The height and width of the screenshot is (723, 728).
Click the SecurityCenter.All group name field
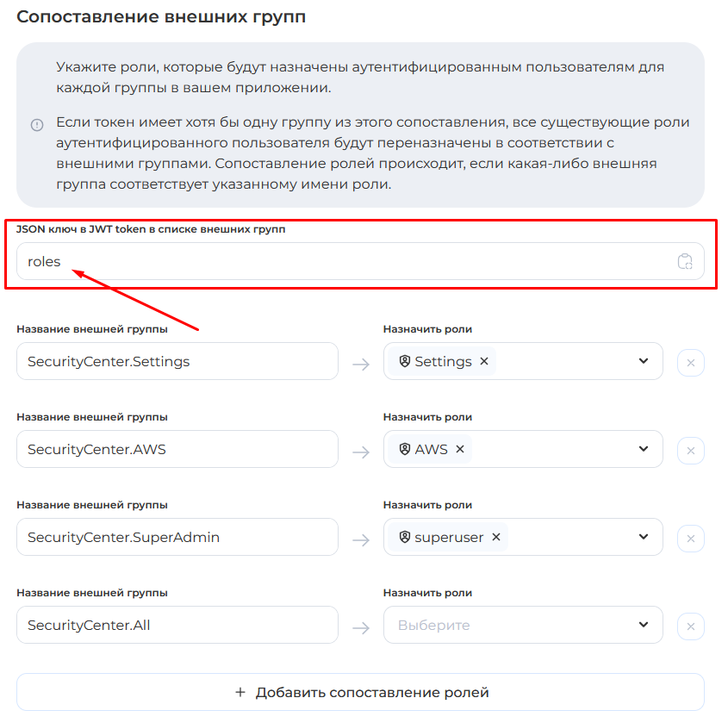[177, 626]
